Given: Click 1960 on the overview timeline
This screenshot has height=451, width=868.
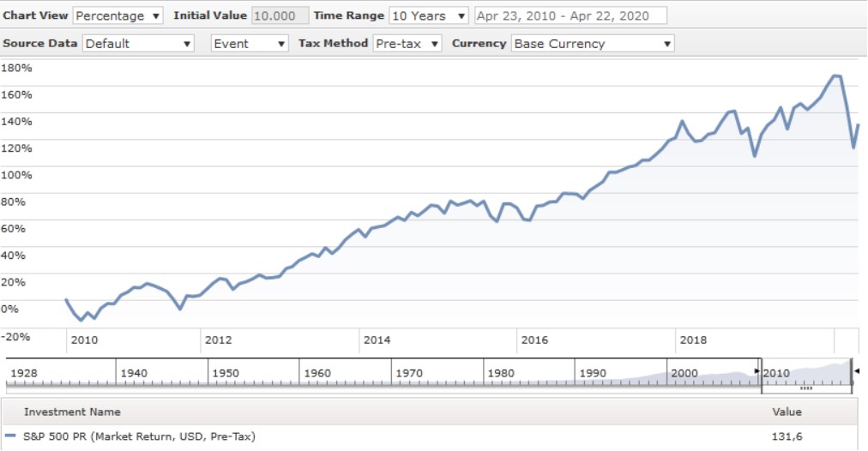Looking at the screenshot, I should [x=317, y=374].
